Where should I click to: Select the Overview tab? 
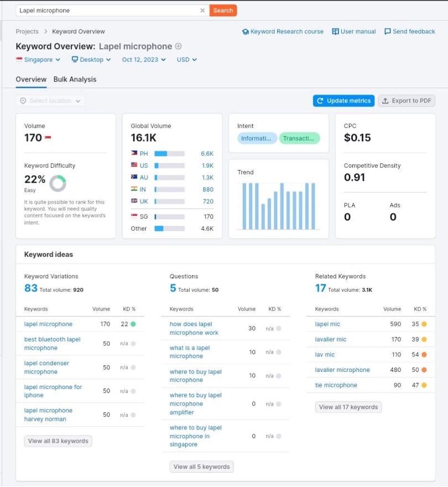tap(31, 79)
